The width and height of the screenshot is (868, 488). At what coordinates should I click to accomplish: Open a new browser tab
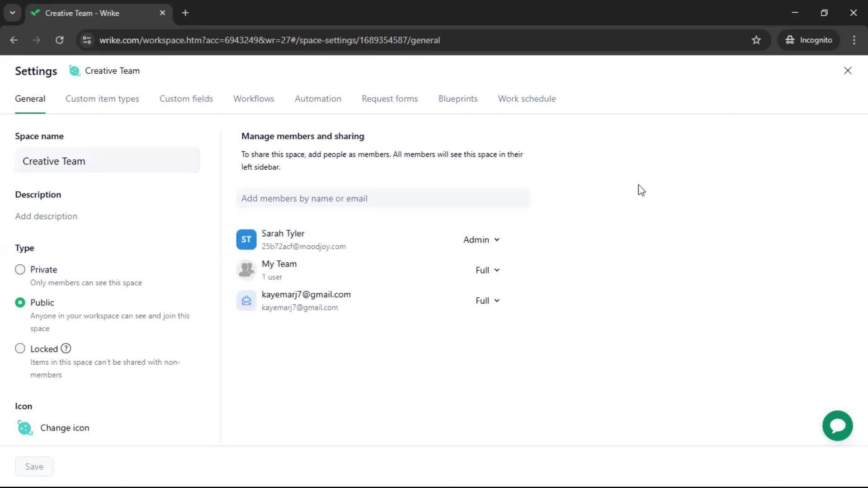185,13
